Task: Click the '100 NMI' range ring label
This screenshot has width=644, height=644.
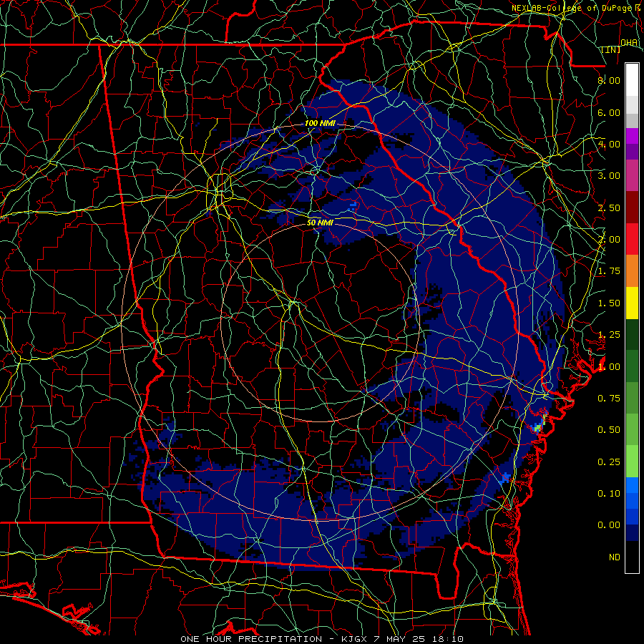Action: 320,123
